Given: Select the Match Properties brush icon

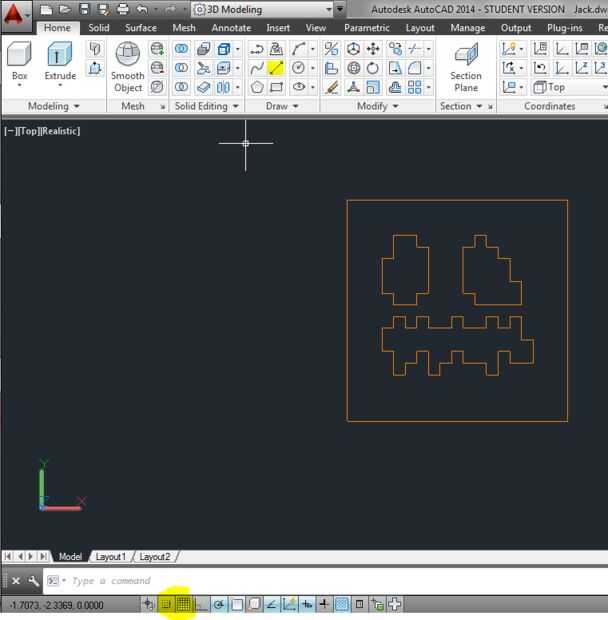Looking at the screenshot, I should pos(331,87).
